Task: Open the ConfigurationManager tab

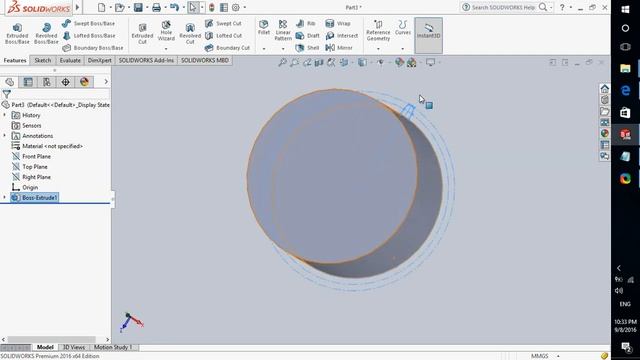Action: coord(47,82)
